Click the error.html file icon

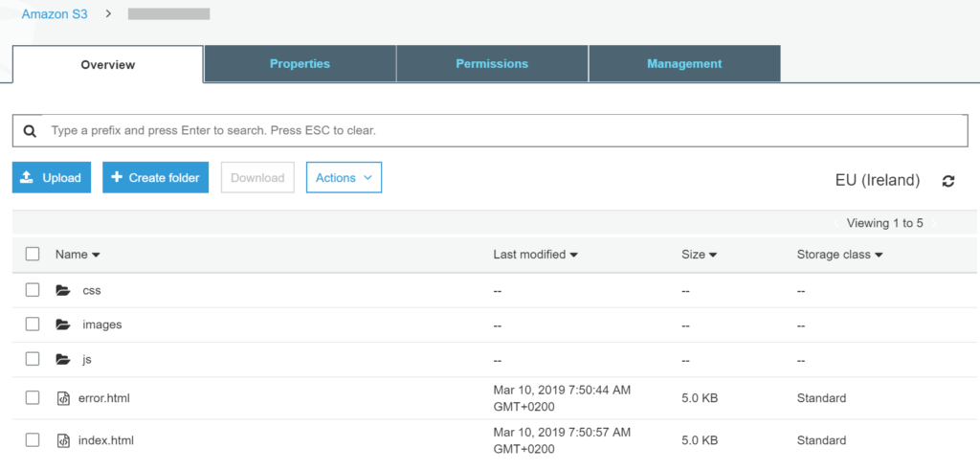62,398
